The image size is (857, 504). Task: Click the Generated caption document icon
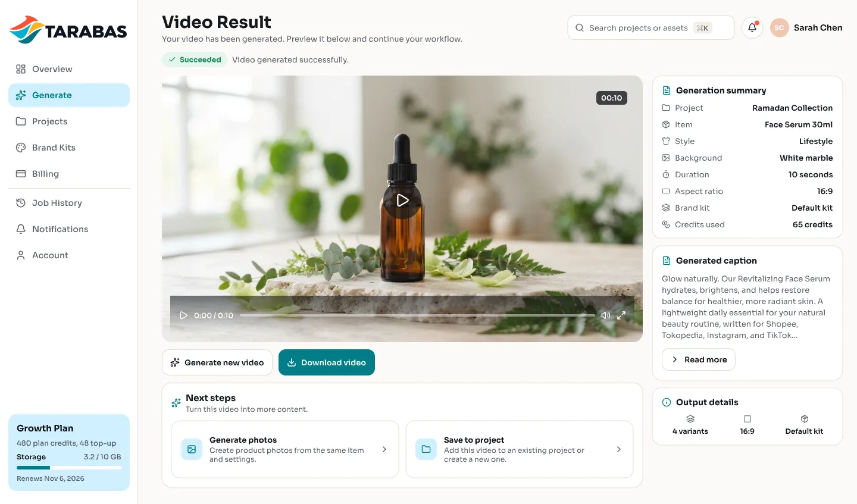point(667,261)
